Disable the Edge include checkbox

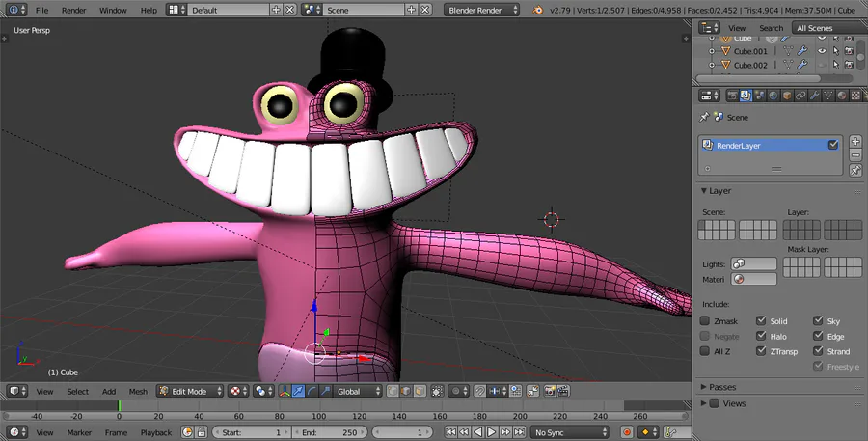tap(818, 336)
